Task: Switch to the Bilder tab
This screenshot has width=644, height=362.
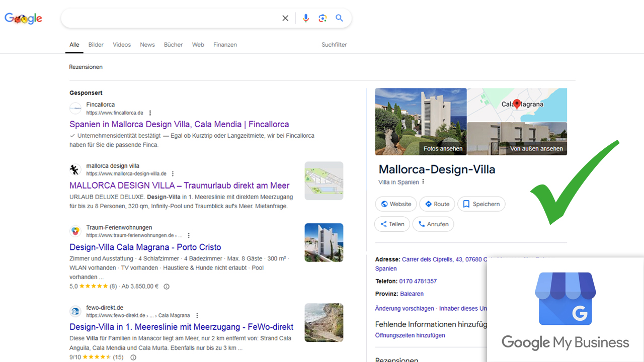Action: 96,45
